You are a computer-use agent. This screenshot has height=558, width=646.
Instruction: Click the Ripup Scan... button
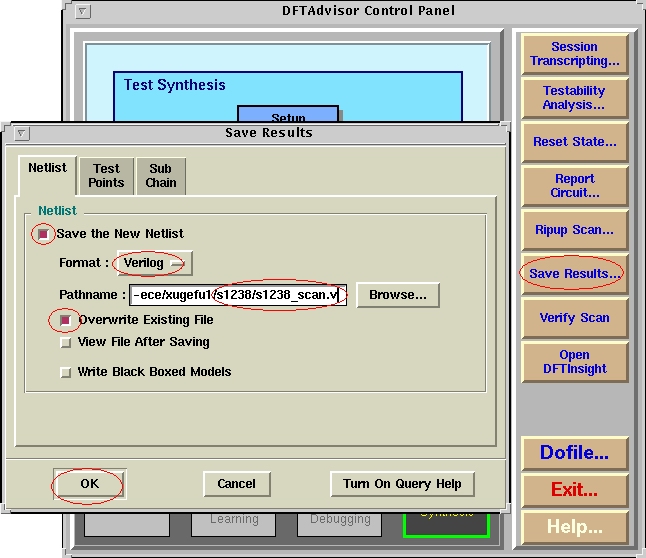click(574, 230)
